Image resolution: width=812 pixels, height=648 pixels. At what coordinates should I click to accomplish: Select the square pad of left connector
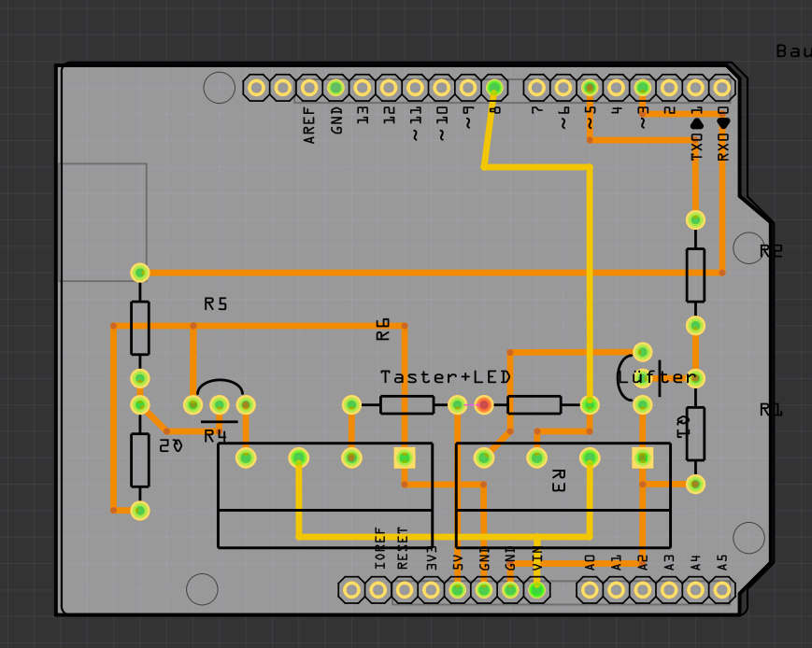click(x=405, y=458)
